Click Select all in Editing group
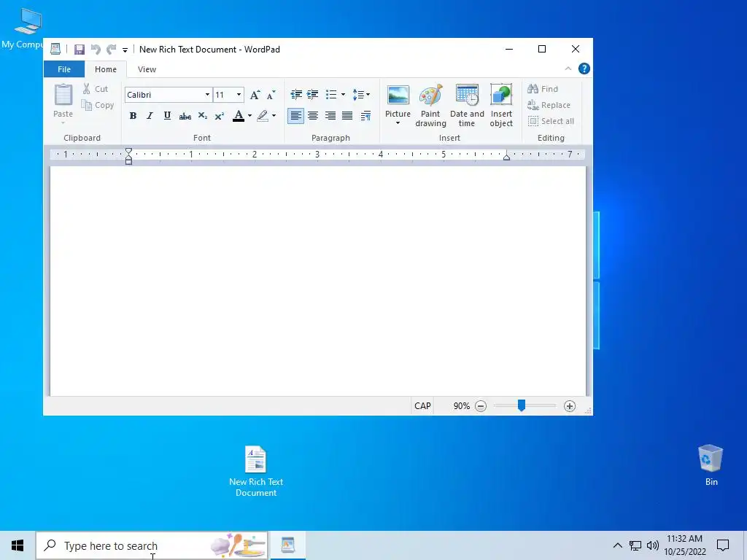Viewport: 747px width, 560px height. click(551, 121)
